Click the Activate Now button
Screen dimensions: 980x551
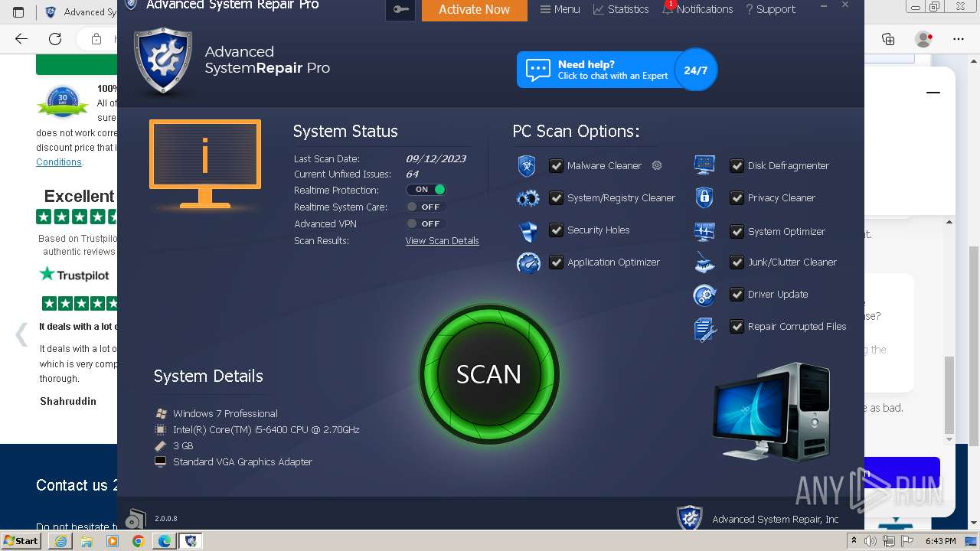click(474, 10)
